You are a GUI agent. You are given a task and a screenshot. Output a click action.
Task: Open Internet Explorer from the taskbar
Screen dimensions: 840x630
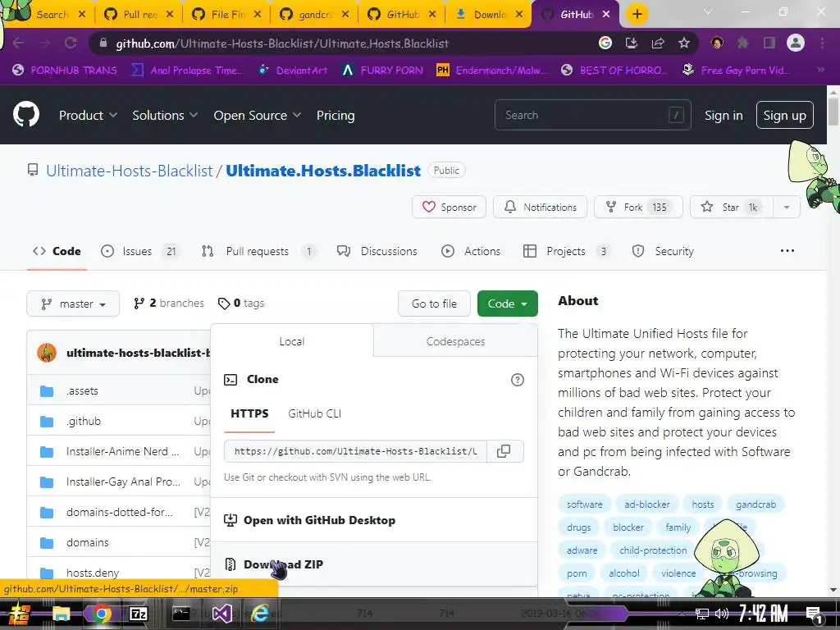[x=261, y=614]
